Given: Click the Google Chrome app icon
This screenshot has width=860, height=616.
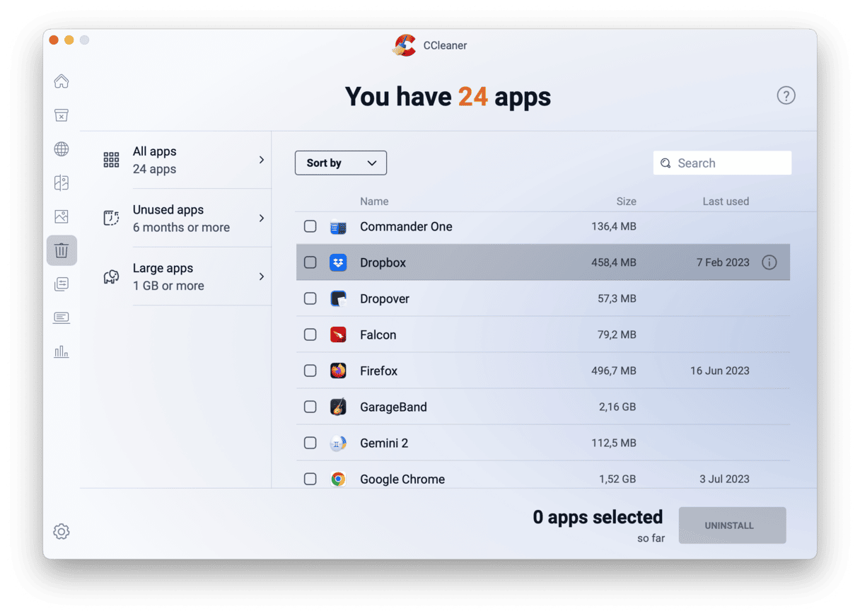Looking at the screenshot, I should (x=338, y=479).
